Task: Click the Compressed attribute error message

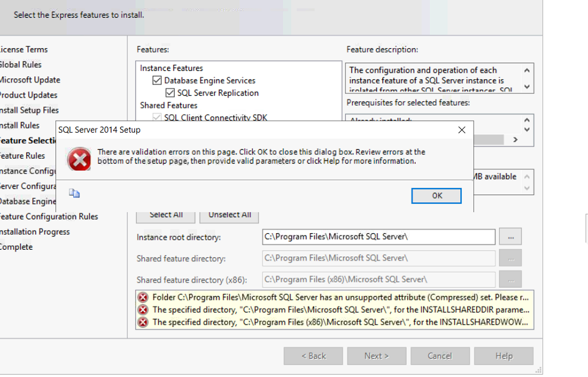Action: [341, 297]
